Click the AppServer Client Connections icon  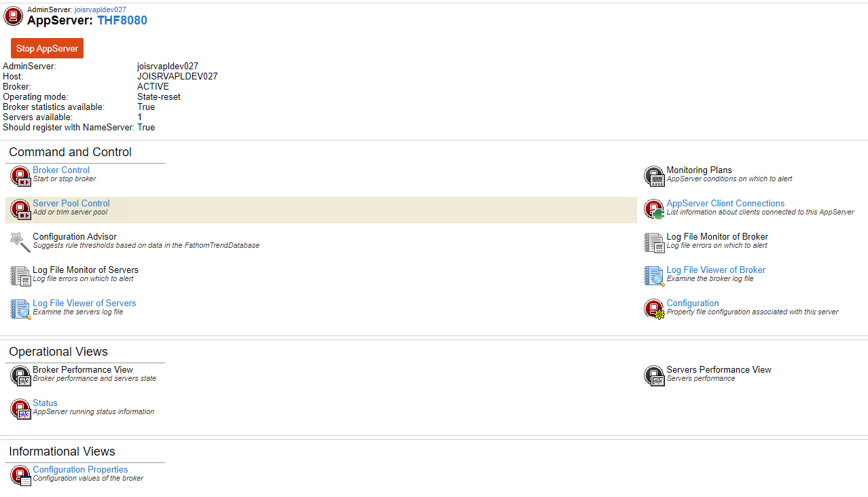pyautogui.click(x=654, y=209)
